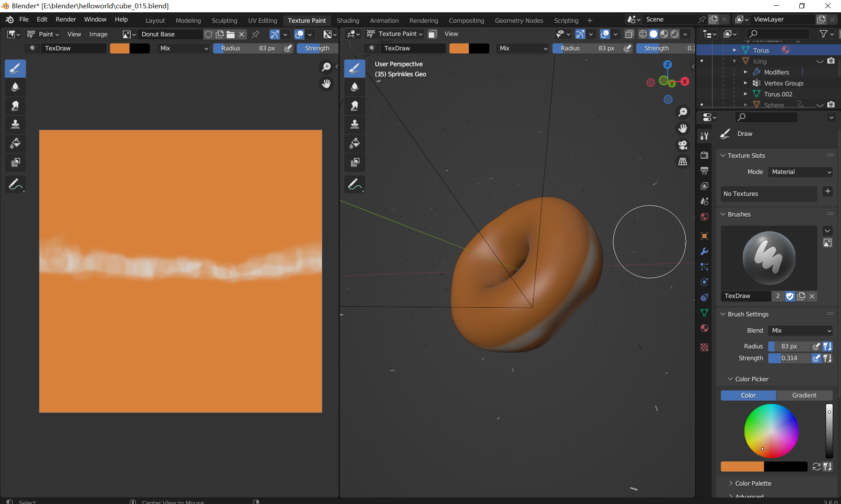The height and width of the screenshot is (504, 841).
Task: Toggle render camera for Icing in outliner
Action: pos(831,61)
